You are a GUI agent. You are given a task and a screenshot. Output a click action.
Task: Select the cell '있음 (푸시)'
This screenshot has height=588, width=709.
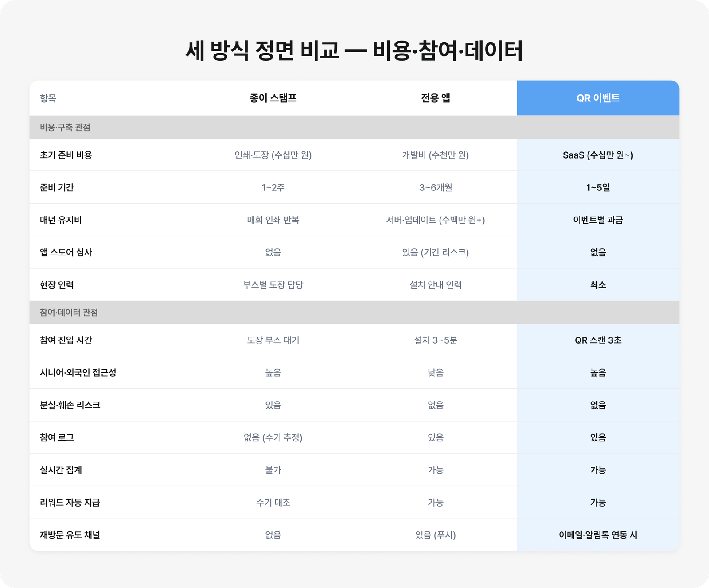pyautogui.click(x=436, y=535)
